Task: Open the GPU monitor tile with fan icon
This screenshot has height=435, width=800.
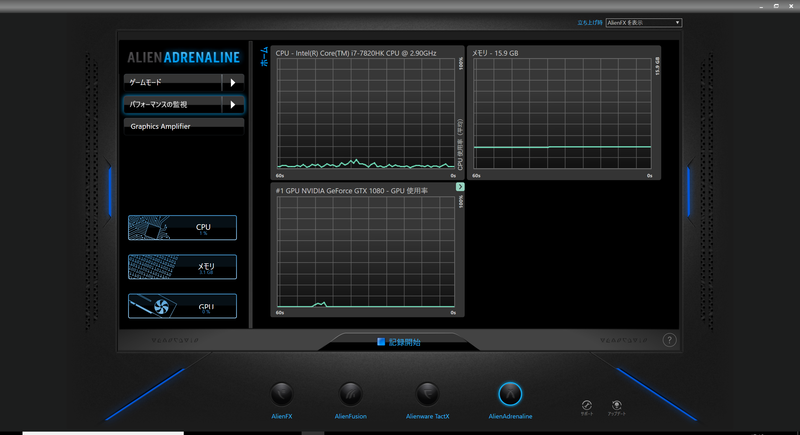Action: [182, 306]
